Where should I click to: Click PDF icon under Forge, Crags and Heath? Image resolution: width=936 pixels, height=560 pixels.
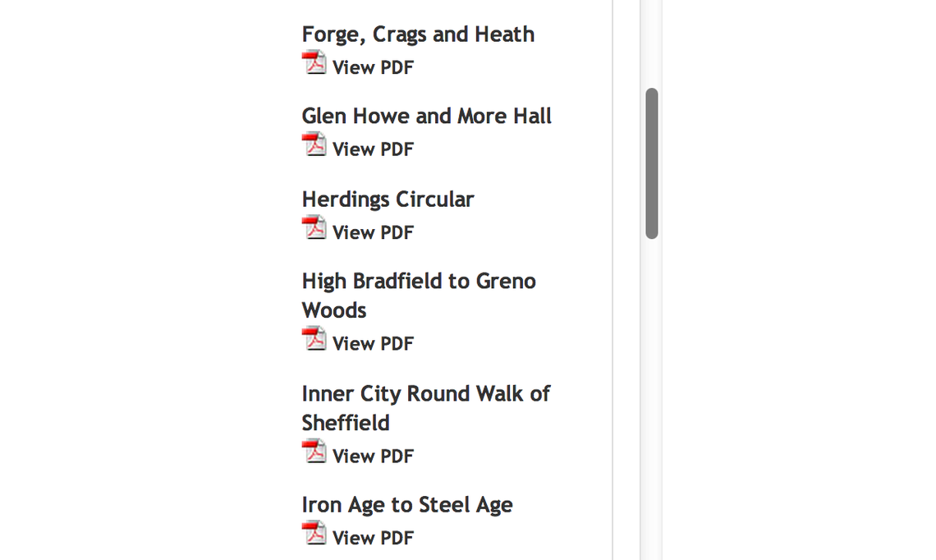point(314,63)
